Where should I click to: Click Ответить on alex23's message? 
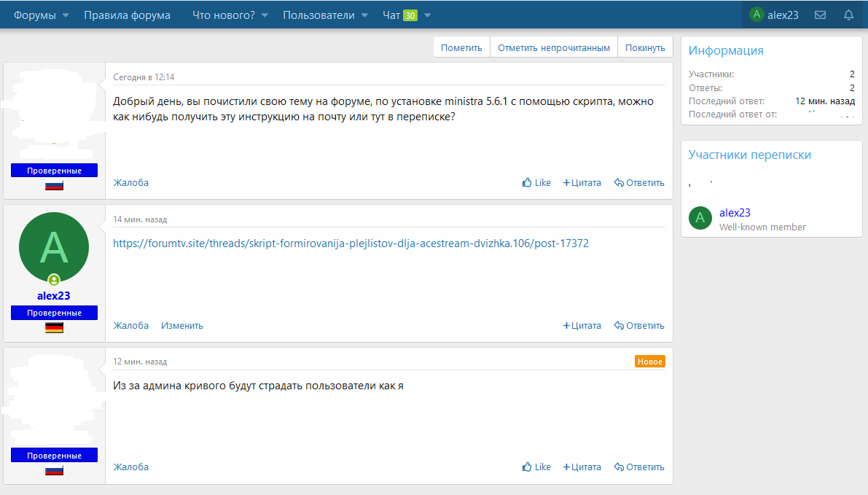tap(639, 326)
